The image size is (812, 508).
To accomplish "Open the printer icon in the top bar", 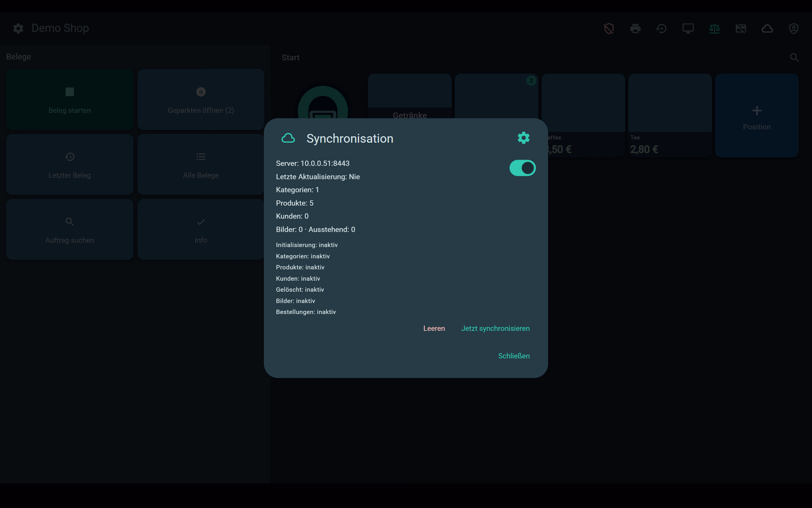I will point(635,28).
